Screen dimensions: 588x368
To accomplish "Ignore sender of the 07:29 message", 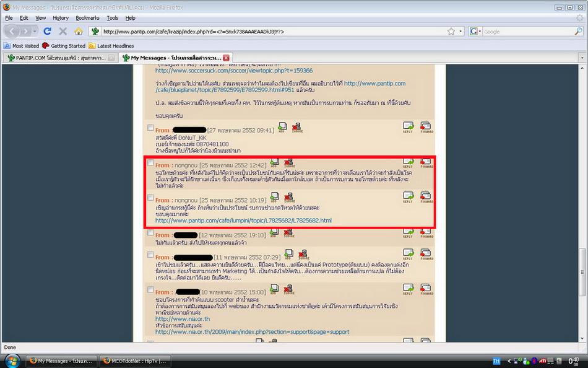I will [303, 254].
